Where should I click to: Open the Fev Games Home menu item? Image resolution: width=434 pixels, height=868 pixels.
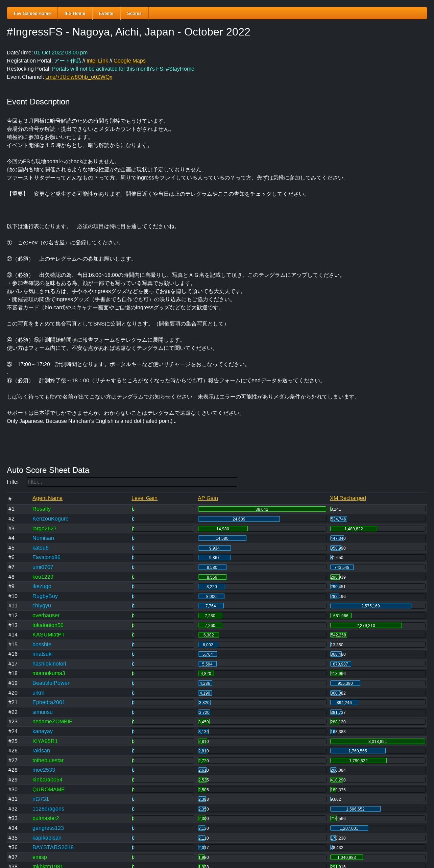(32, 13)
